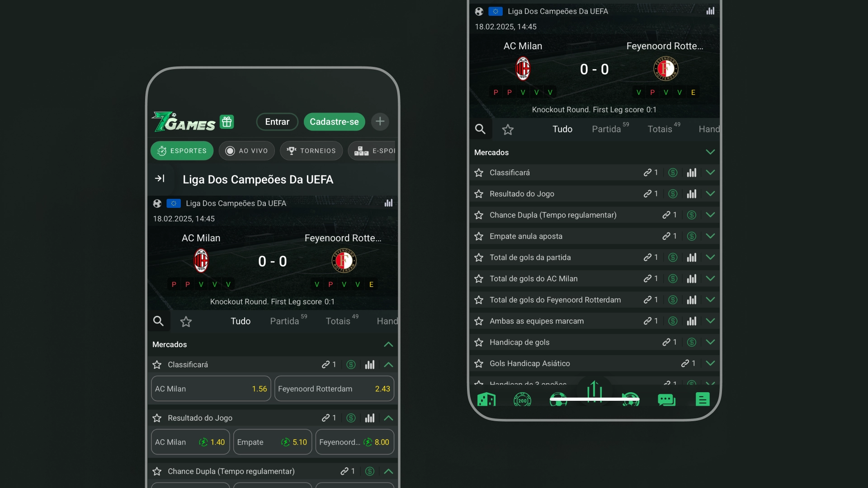The height and width of the screenshot is (488, 868).
Task: Open market search icon on right phone
Action: 480,129
